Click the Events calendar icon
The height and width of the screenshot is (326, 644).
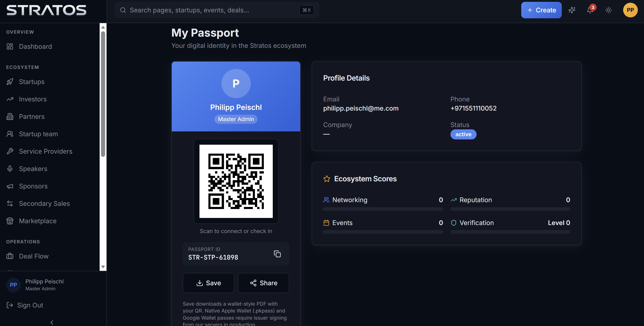(326, 223)
